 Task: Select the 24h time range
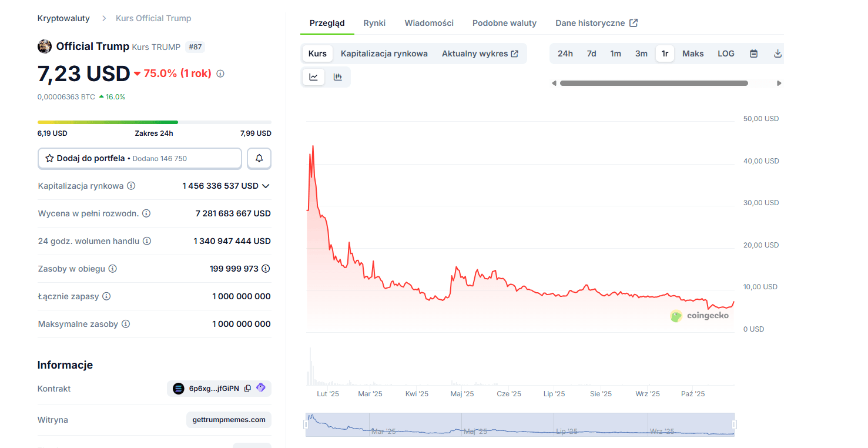(565, 54)
